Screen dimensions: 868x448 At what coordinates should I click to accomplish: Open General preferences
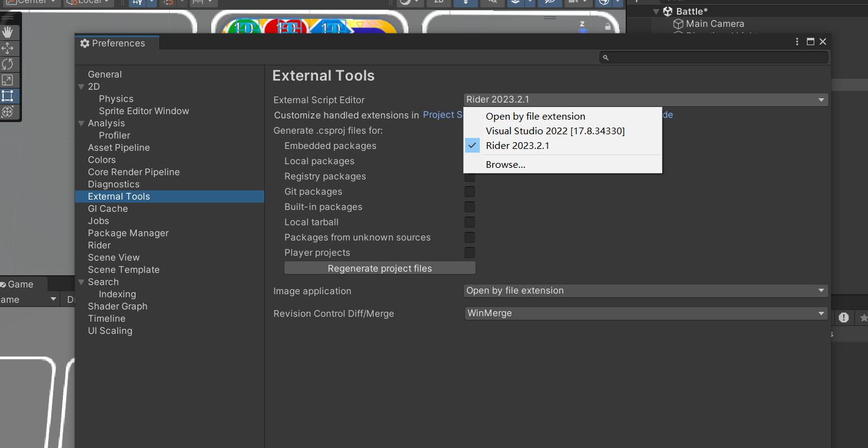point(104,74)
